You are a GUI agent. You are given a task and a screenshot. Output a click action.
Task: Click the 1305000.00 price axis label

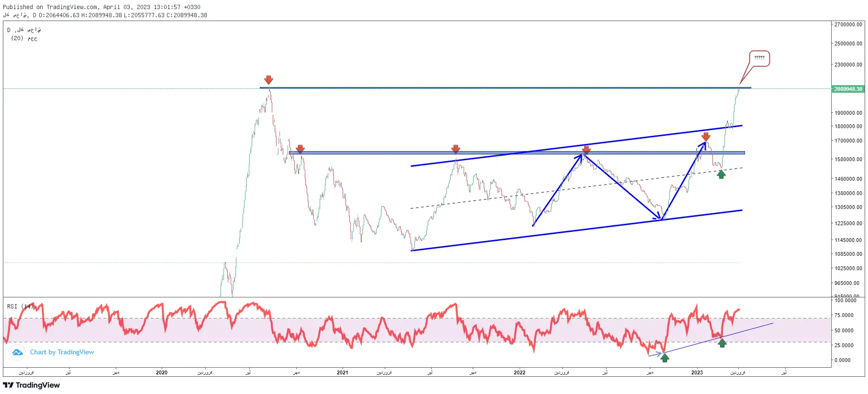click(x=848, y=208)
